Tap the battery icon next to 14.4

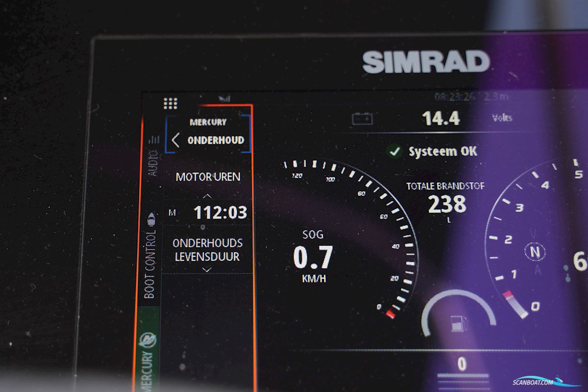pos(362,119)
